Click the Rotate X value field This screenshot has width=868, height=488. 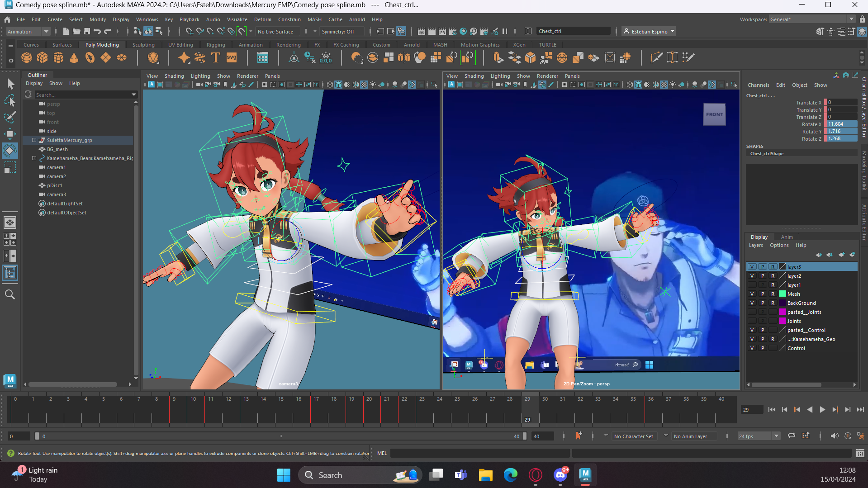point(842,124)
